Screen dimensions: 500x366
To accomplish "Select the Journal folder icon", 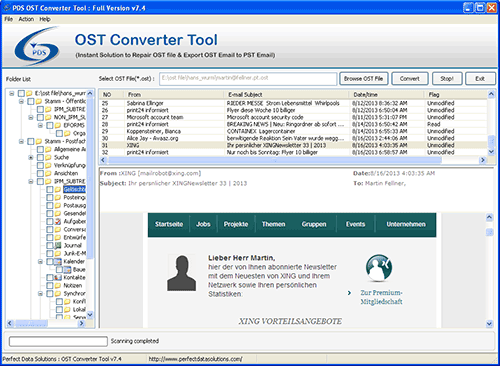I will pos(58,245).
